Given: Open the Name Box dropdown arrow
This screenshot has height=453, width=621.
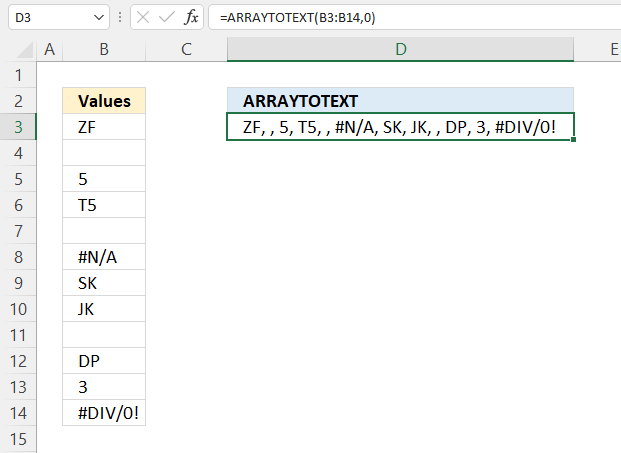Looking at the screenshot, I should tap(97, 18).
